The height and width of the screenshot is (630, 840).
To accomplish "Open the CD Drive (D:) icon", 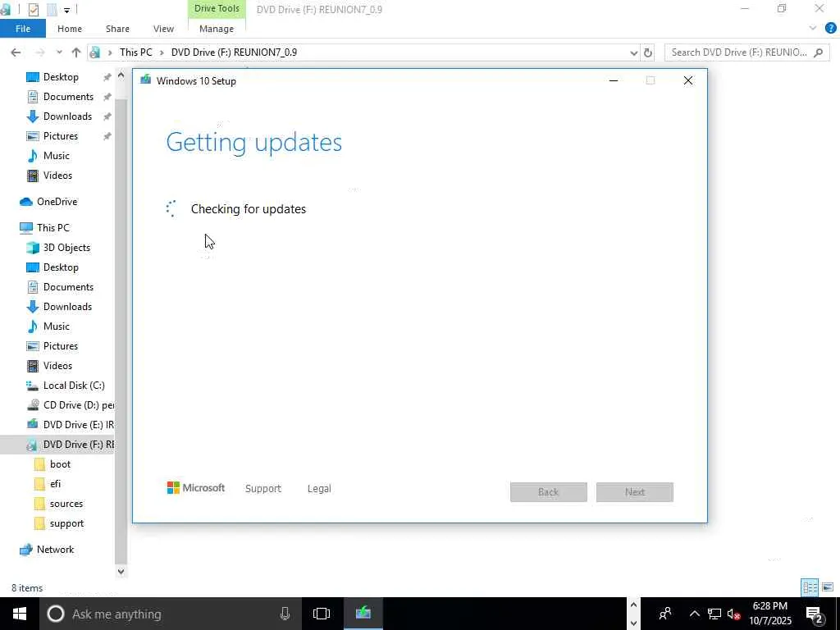I will click(33, 405).
